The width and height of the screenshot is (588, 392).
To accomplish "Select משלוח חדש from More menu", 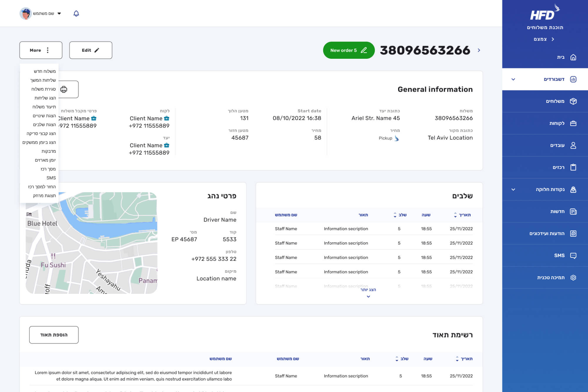I will tap(44, 71).
